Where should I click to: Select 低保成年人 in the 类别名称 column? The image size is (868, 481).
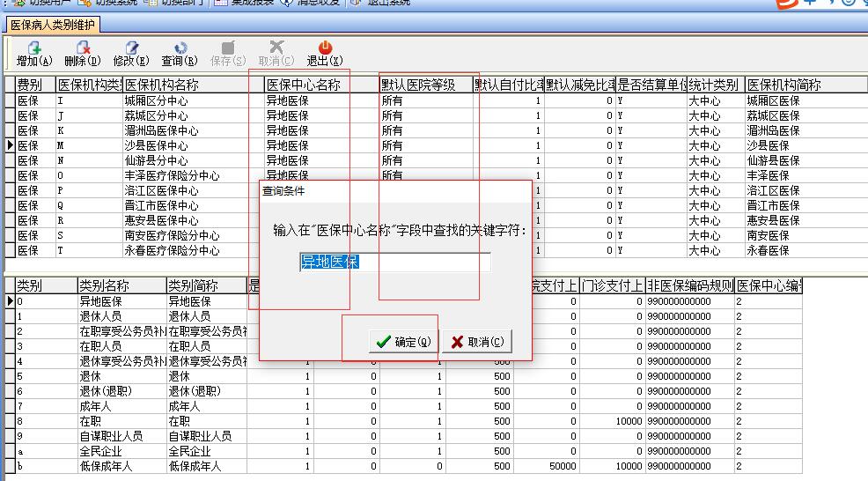click(121, 466)
